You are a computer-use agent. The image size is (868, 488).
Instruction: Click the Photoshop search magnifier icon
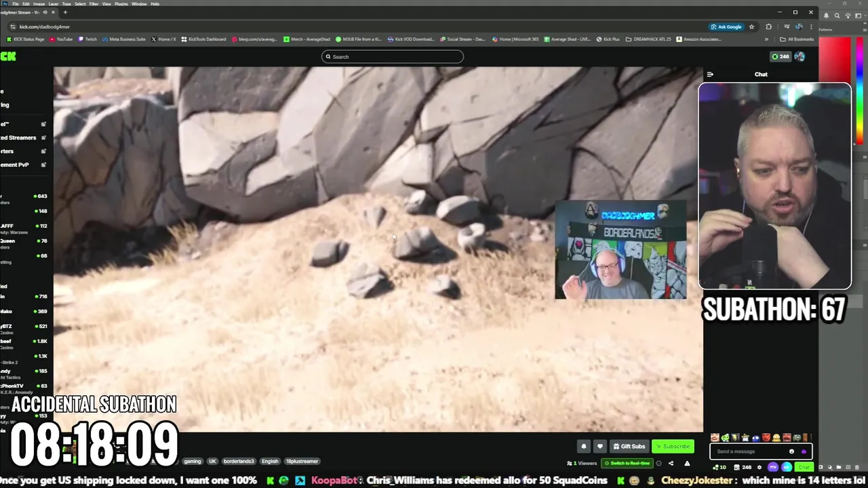coord(837,16)
